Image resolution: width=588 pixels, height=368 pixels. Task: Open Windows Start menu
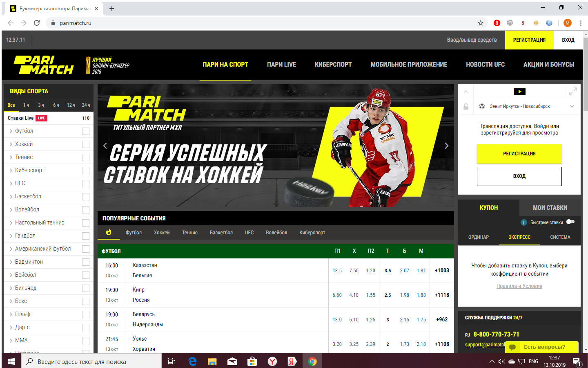pyautogui.click(x=11, y=361)
